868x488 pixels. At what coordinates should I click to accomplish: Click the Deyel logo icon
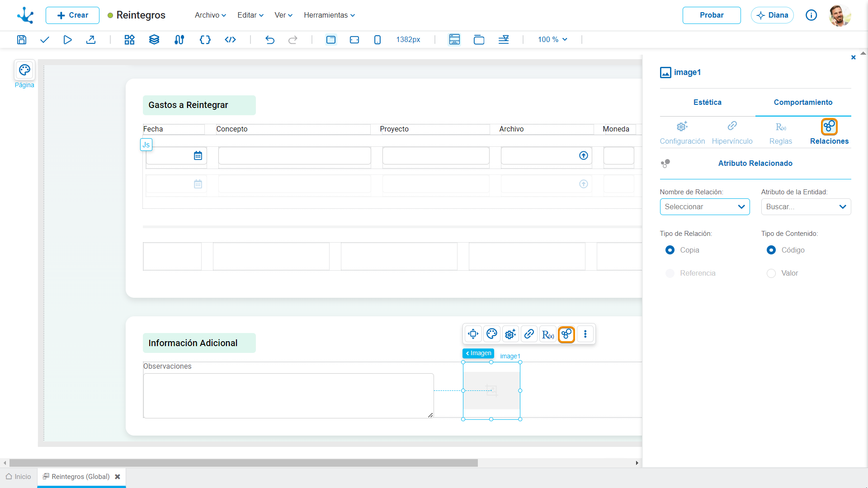point(25,15)
